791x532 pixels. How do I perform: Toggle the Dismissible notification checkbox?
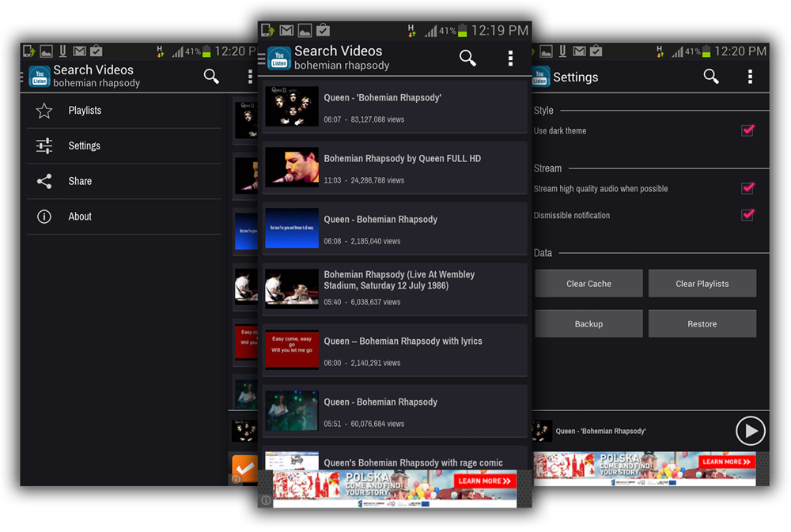pos(747,215)
